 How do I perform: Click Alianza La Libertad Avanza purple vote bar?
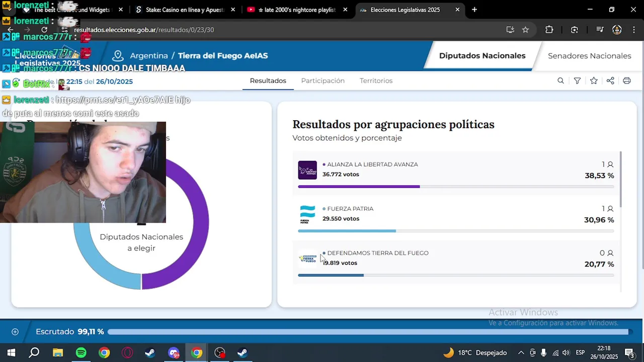tap(359, 187)
